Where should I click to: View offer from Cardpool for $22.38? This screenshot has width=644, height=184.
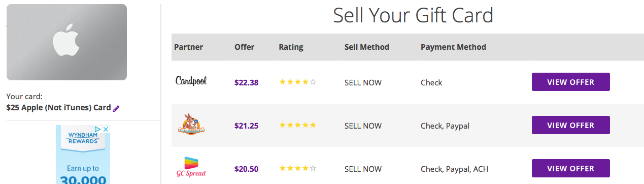tap(571, 82)
